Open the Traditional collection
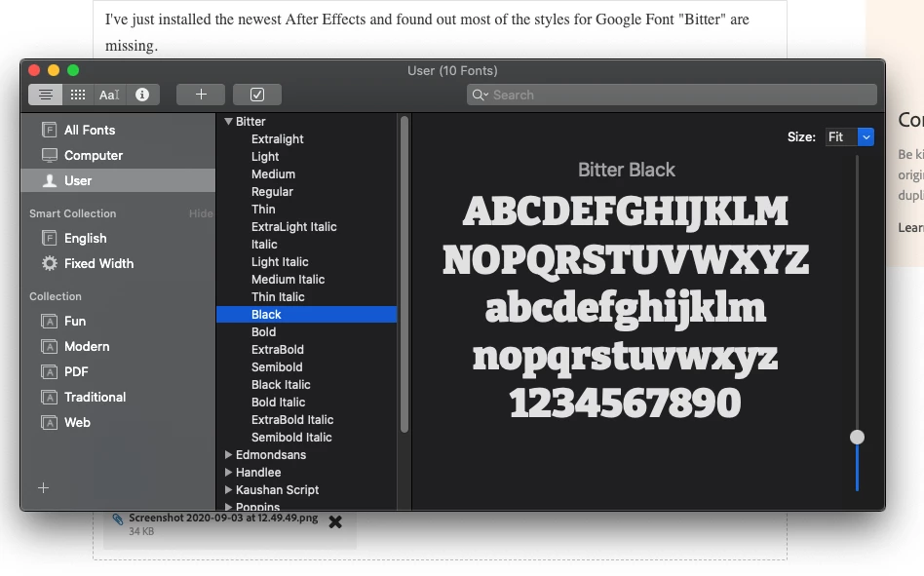Viewport: 924px width, 576px height. pos(118,398)
